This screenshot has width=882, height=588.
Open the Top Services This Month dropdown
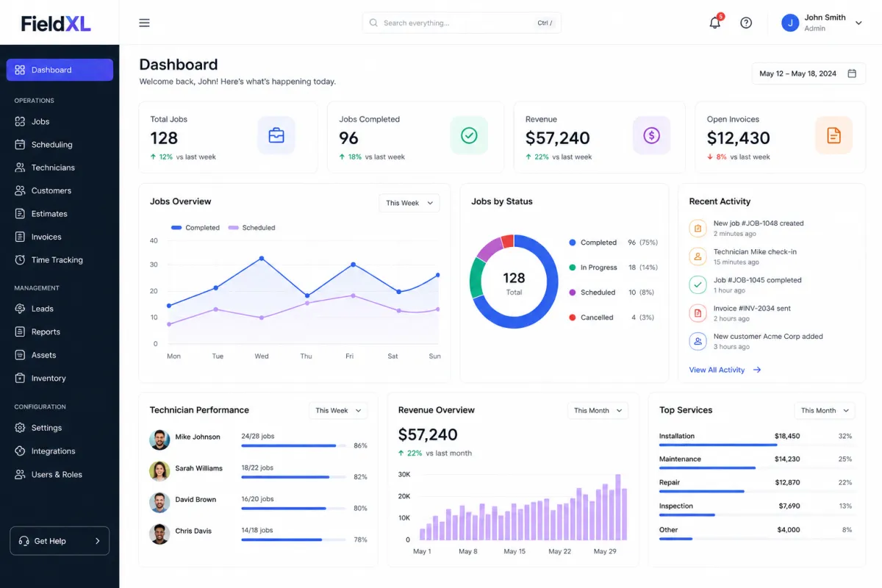pyautogui.click(x=825, y=410)
